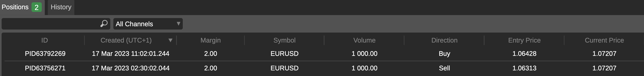The image size is (644, 76).
Task: Click the magnifier search icon
Action: pyautogui.click(x=104, y=24)
